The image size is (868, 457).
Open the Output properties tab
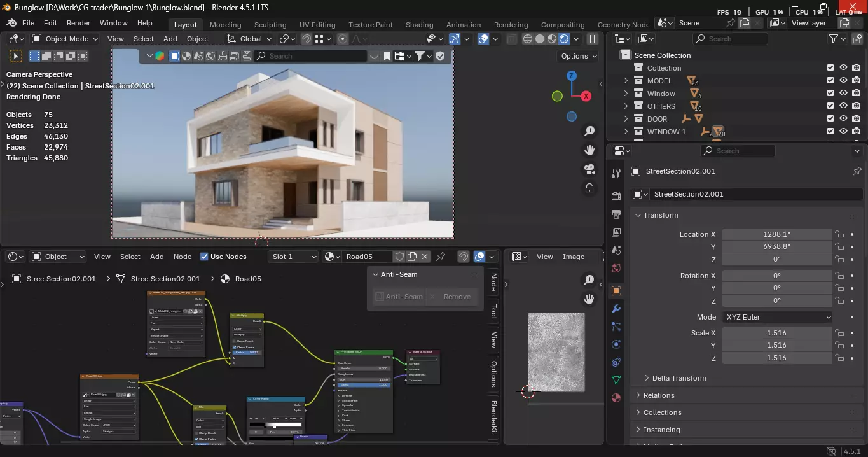point(616,214)
